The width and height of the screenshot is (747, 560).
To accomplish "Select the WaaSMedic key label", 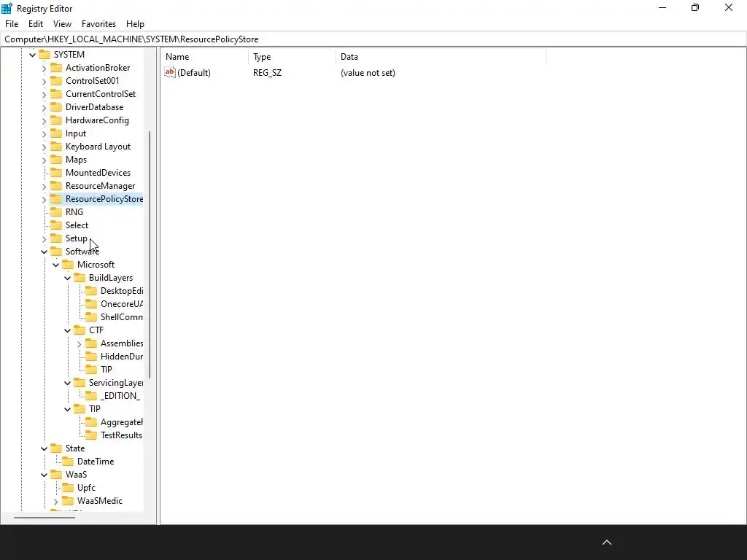I will click(x=100, y=500).
